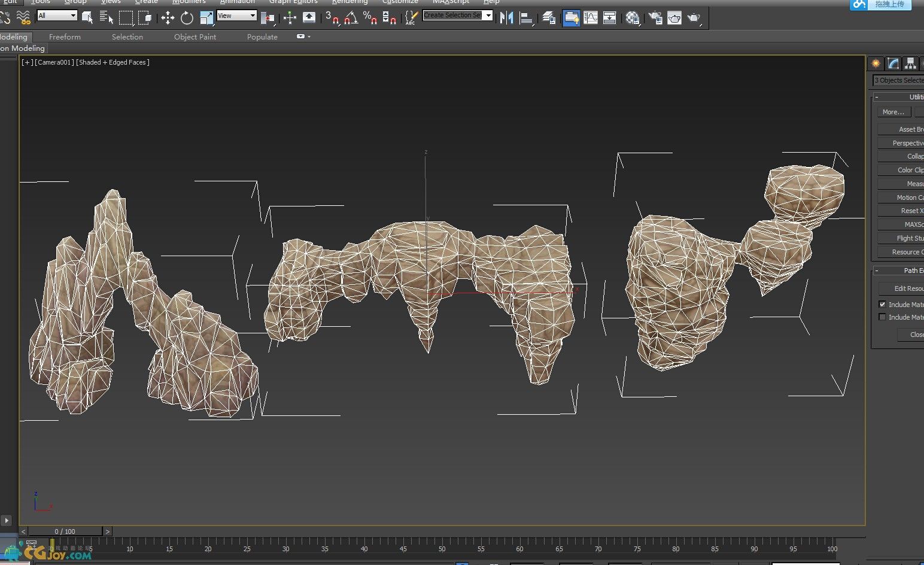Toggle the Window/Crossing selection icon

click(145, 17)
